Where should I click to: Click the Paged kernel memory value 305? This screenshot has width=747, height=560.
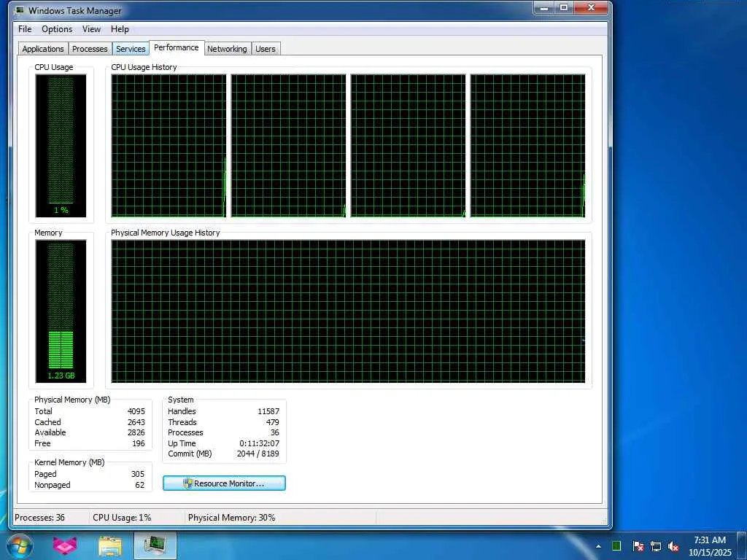138,474
